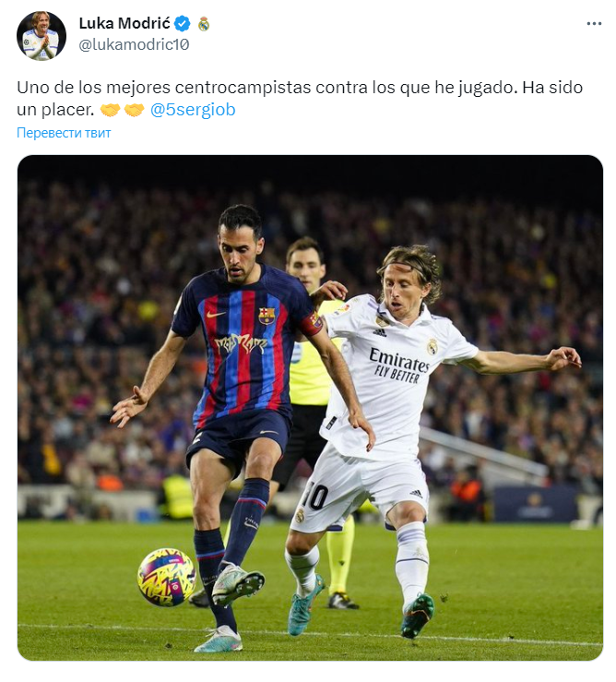The width and height of the screenshot is (616, 682).
Task: Open the Luka Modrić display name link
Action: tap(124, 23)
